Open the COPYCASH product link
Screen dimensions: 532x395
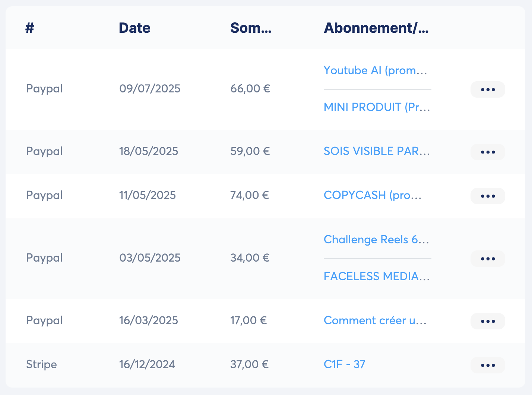tap(372, 195)
